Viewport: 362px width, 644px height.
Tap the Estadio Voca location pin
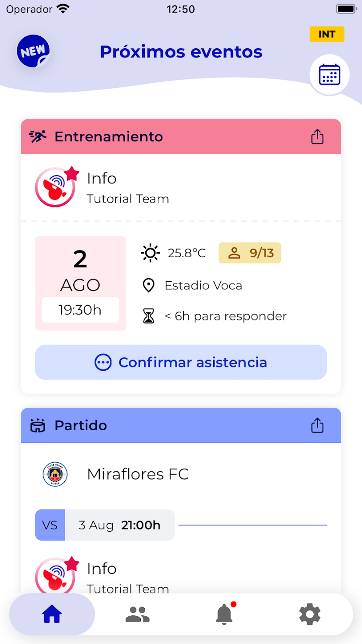[x=148, y=285]
